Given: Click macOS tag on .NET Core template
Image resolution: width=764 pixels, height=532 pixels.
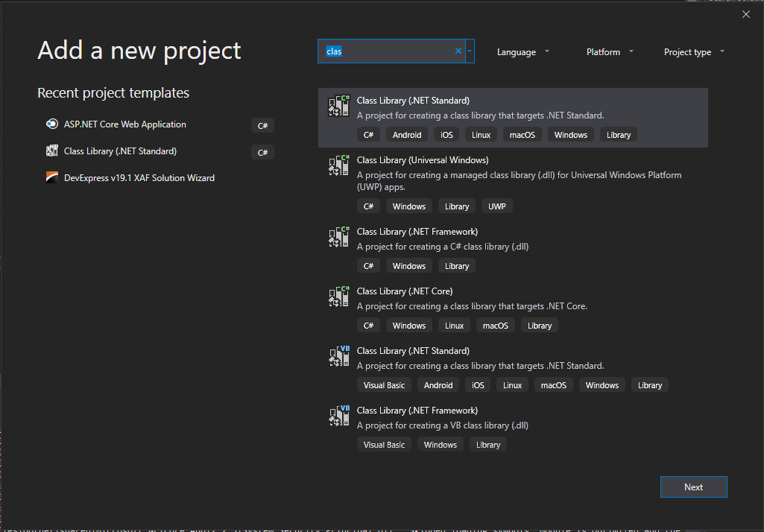Looking at the screenshot, I should pyautogui.click(x=496, y=326).
